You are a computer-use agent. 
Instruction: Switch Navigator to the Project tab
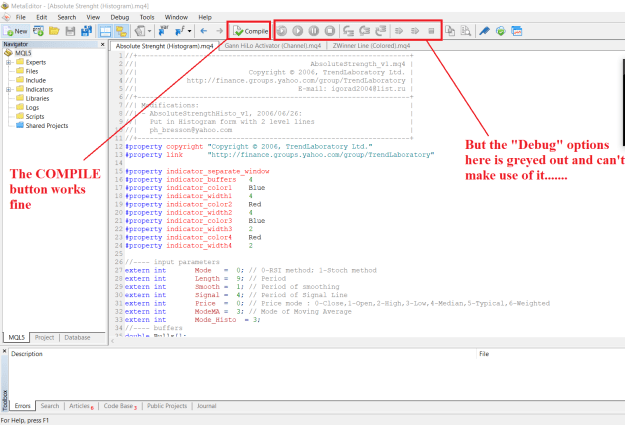point(44,338)
